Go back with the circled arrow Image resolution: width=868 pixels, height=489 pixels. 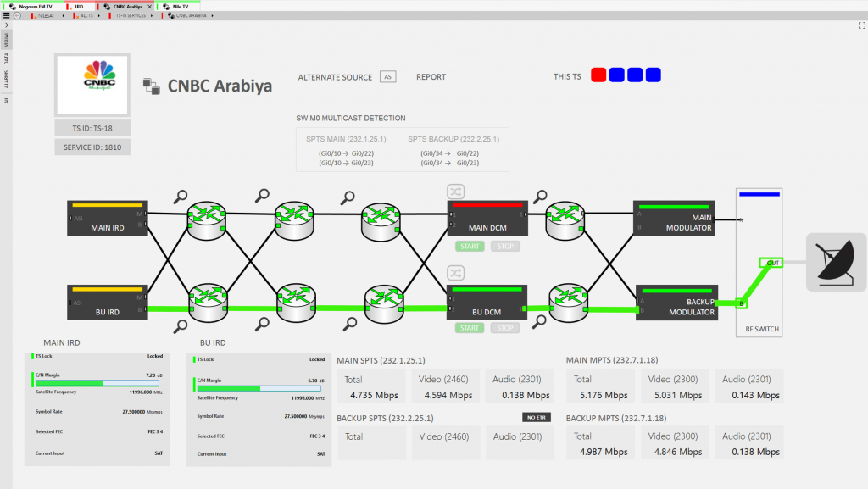pos(17,15)
